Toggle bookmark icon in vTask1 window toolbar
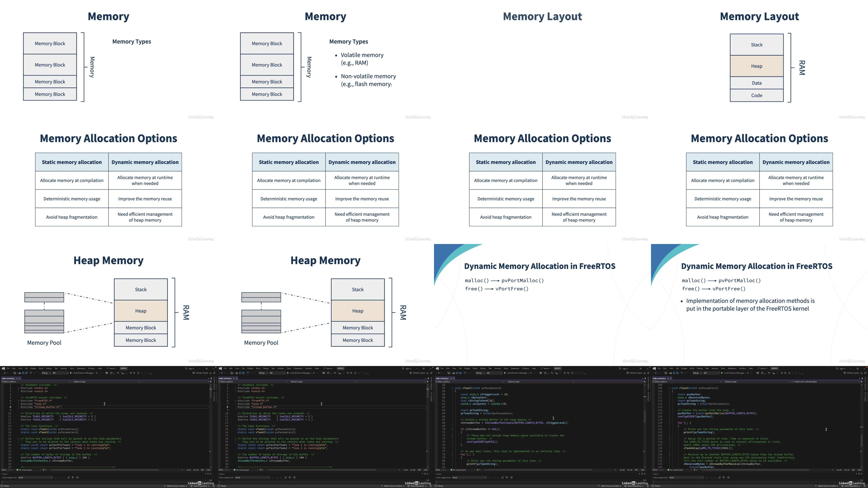The width and height of the screenshot is (868, 488). (x=572, y=373)
